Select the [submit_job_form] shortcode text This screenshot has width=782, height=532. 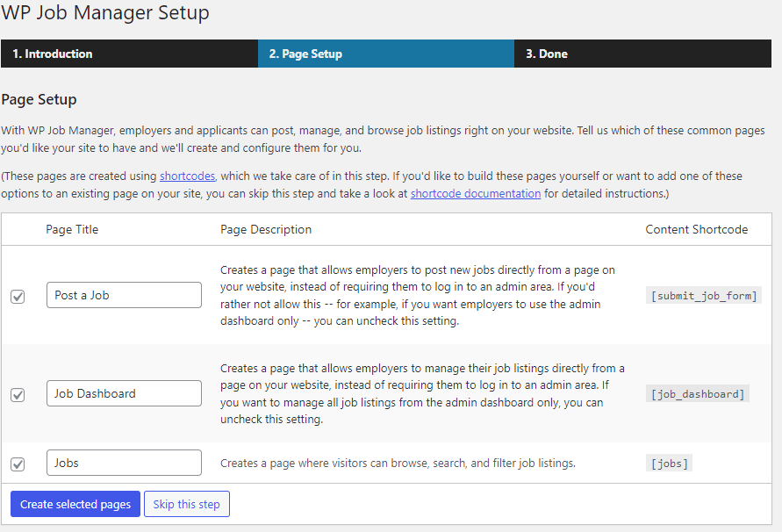(x=704, y=296)
